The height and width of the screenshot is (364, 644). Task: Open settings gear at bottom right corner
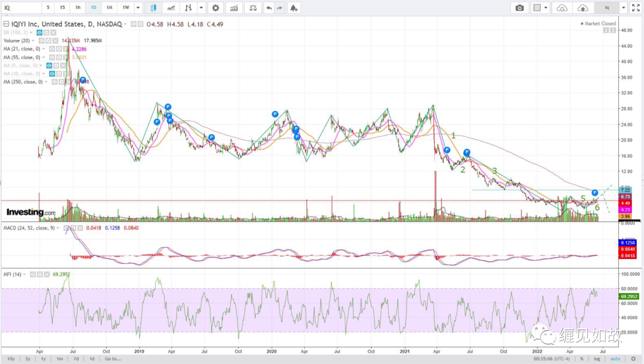pos(633,359)
